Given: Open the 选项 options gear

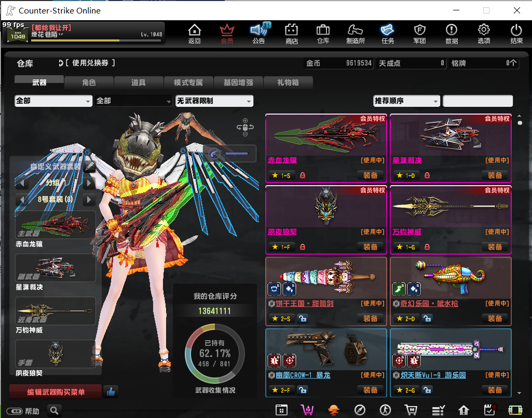Looking at the screenshot, I should coord(484,33).
